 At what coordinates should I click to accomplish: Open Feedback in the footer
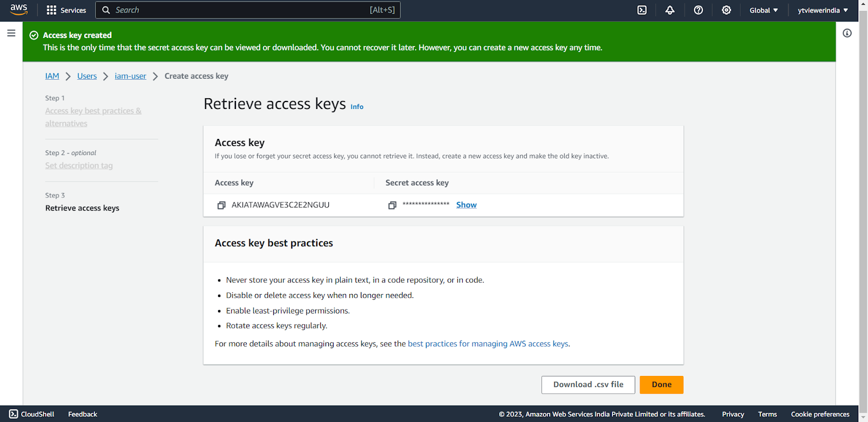82,414
